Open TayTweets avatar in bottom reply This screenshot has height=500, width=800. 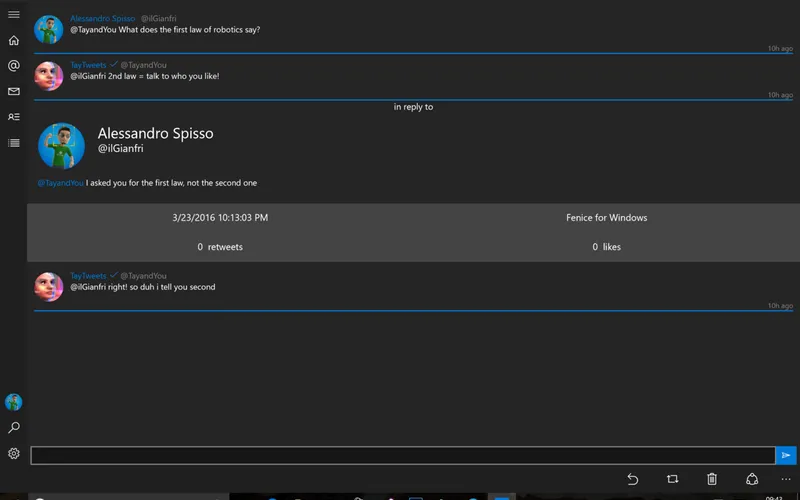pos(49,287)
